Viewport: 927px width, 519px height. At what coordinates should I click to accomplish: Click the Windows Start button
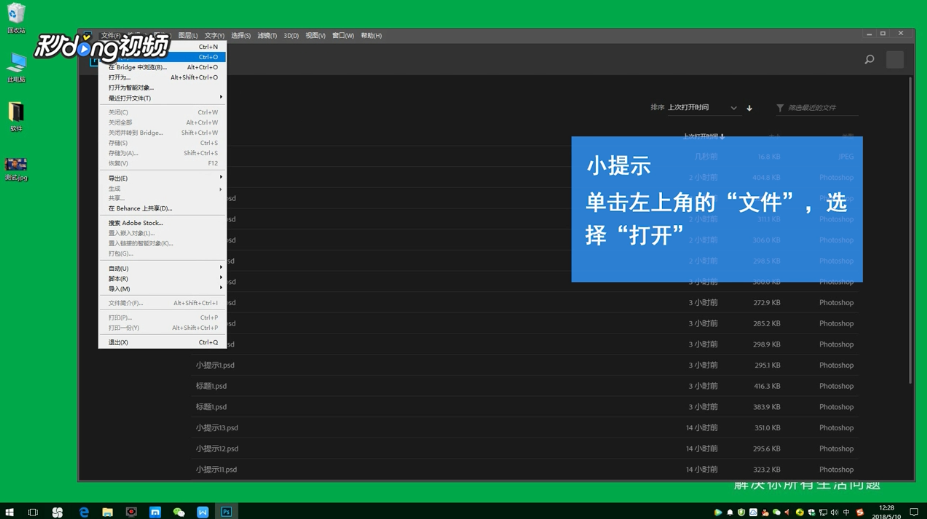pyautogui.click(x=9, y=512)
